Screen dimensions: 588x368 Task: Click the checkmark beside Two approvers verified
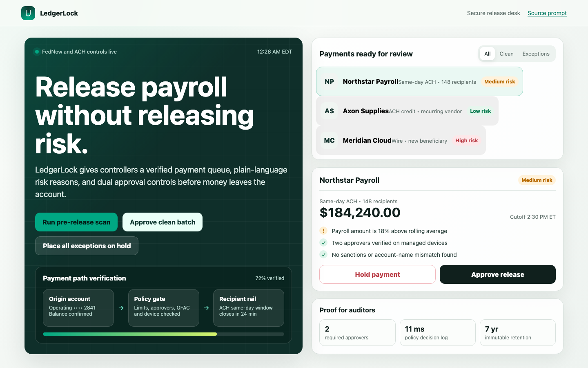click(323, 242)
